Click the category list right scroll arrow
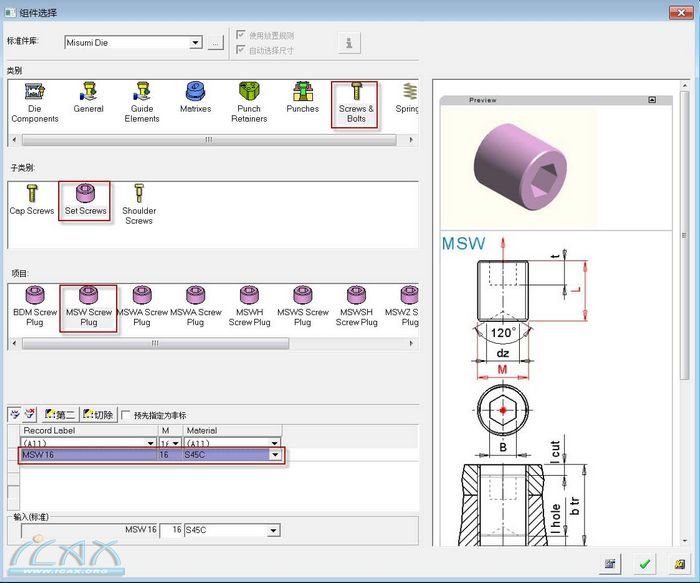The width and height of the screenshot is (700, 583). pyautogui.click(x=411, y=140)
